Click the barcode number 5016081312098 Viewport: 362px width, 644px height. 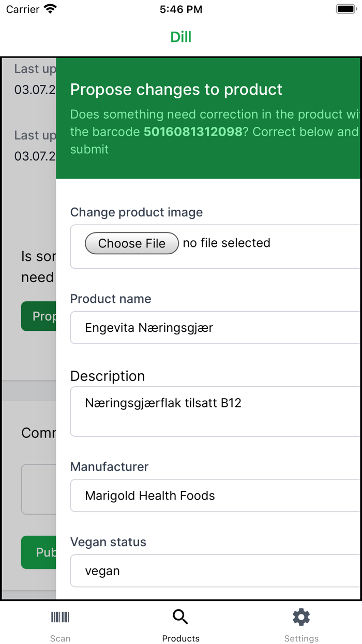193,132
